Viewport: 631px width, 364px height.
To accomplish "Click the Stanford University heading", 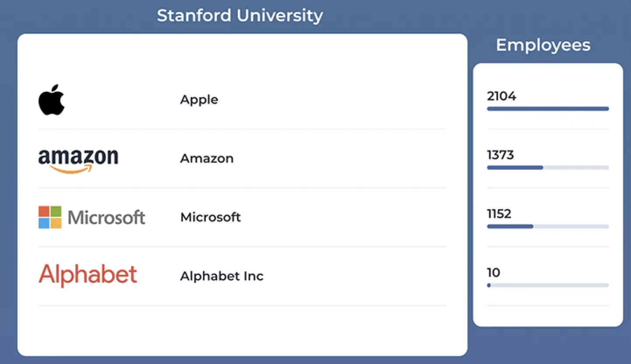I will pos(240,16).
